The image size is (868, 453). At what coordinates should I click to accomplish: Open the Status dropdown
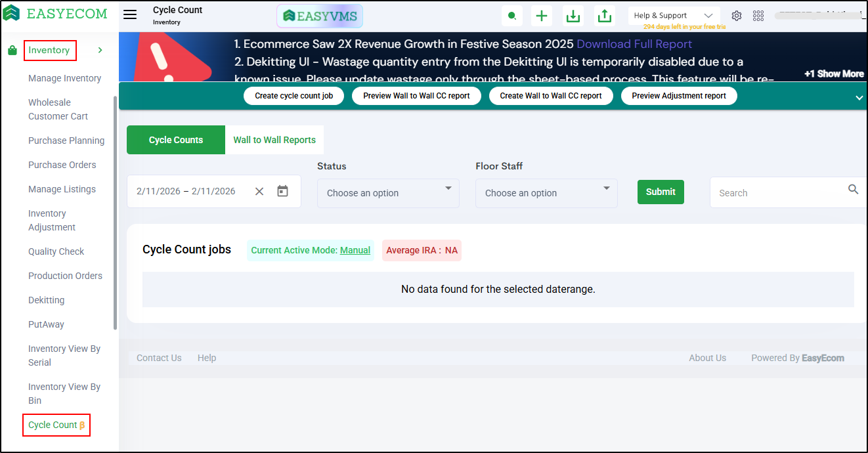click(x=387, y=193)
